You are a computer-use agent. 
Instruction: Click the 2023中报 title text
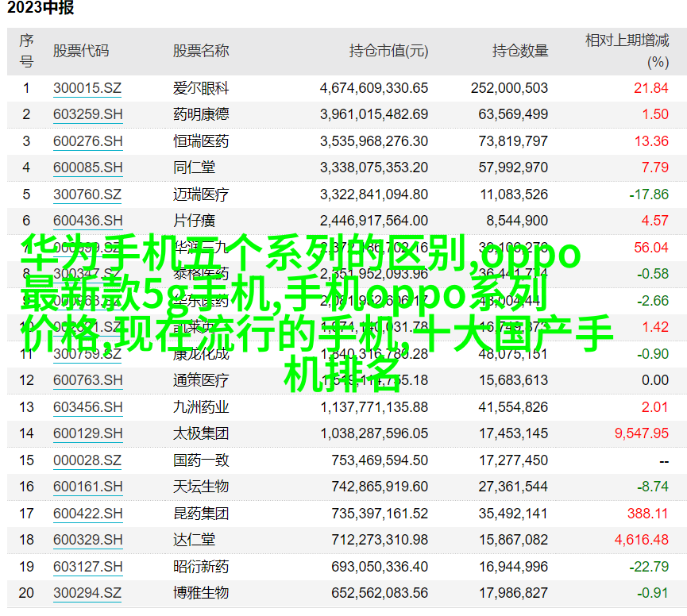pos(41,7)
